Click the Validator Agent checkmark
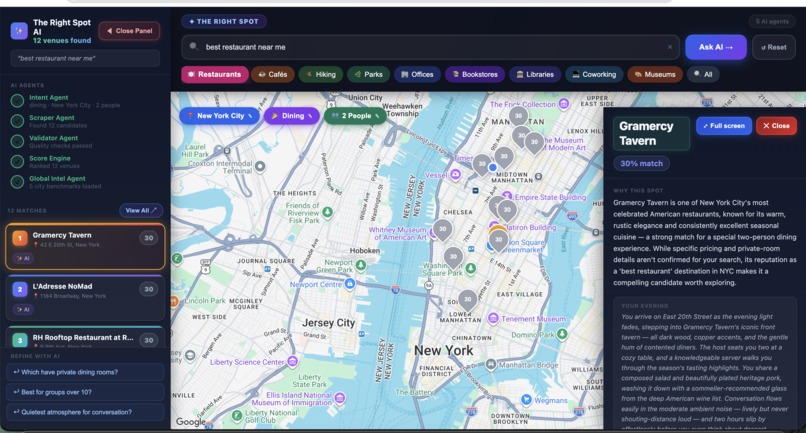 click(17, 141)
